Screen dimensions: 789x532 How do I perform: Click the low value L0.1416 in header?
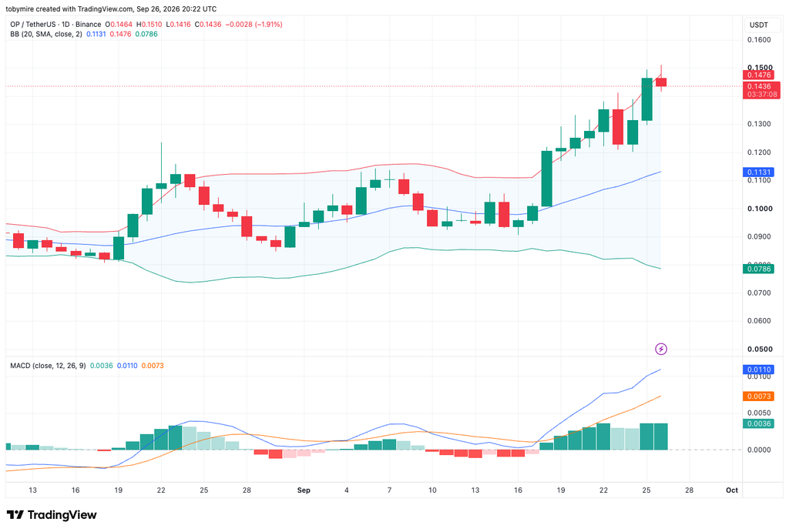pos(178,24)
